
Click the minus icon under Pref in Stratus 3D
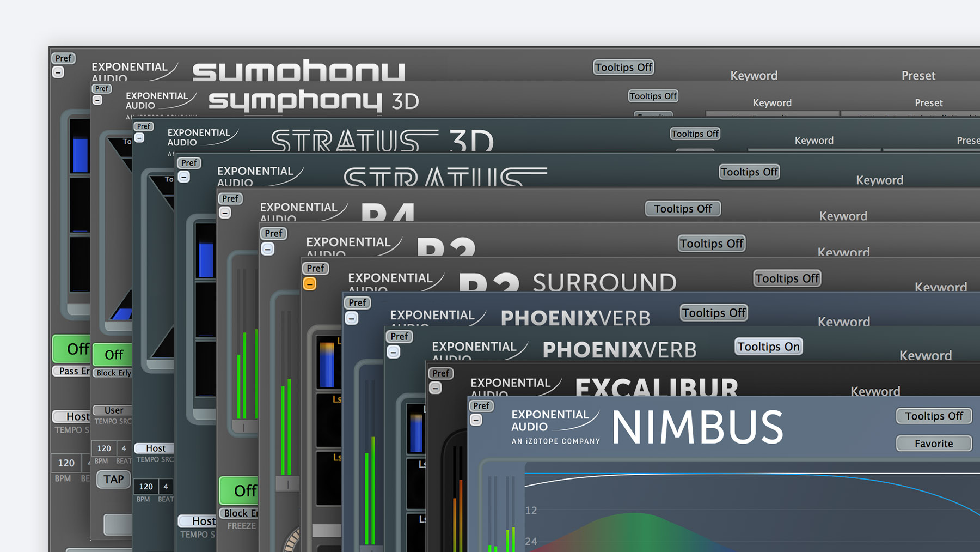coord(140,138)
